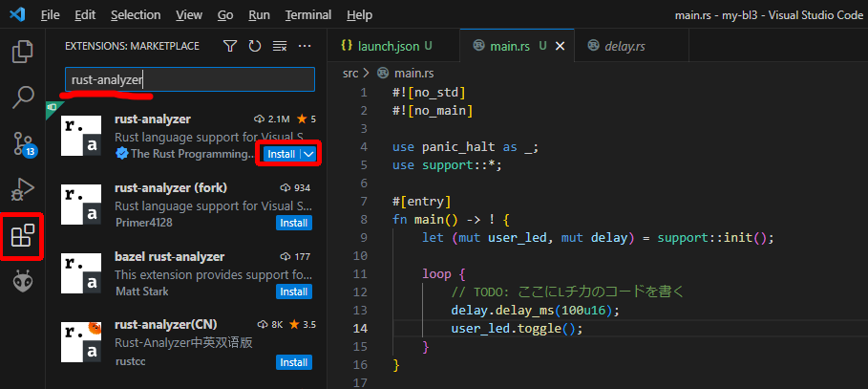
Task: Open the Extensions view icon
Action: coord(23,236)
